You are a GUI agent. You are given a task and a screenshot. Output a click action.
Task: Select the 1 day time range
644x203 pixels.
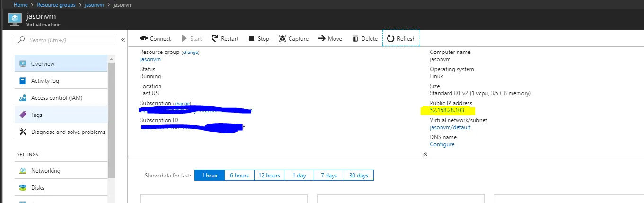tap(299, 176)
